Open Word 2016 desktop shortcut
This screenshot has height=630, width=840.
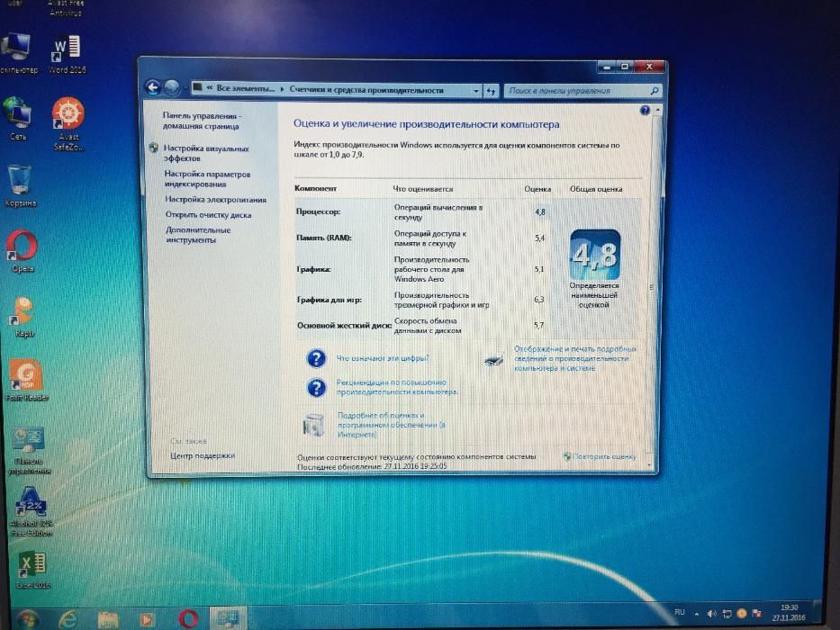[x=67, y=55]
